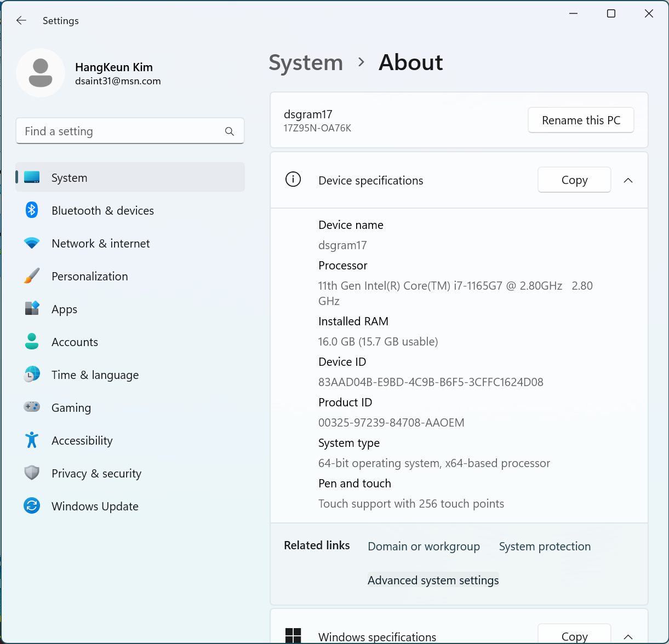
Task: Click the HangKeun Kim account name
Action: point(114,67)
